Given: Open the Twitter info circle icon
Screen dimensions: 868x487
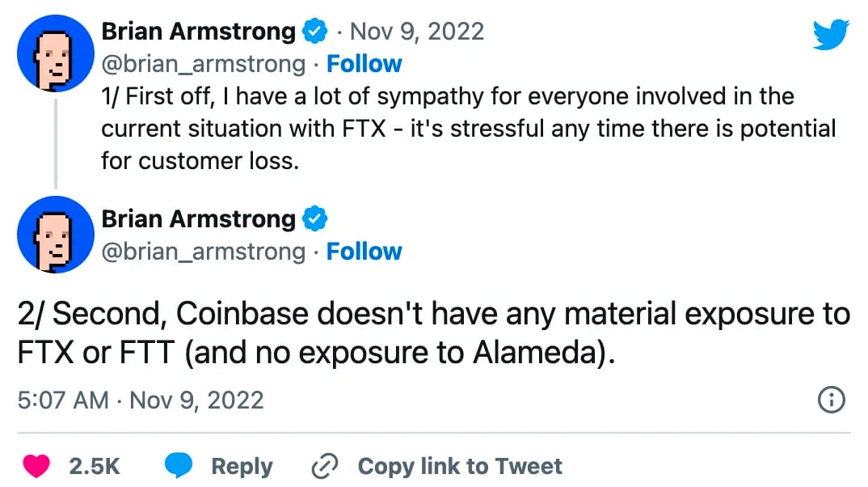Looking at the screenshot, I should coord(832,399).
